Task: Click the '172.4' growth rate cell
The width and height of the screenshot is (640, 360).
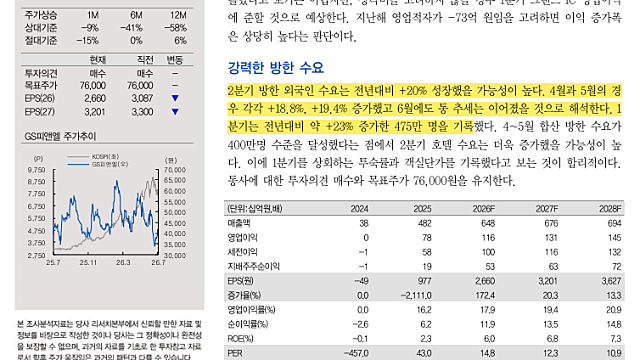Action: [487, 295]
